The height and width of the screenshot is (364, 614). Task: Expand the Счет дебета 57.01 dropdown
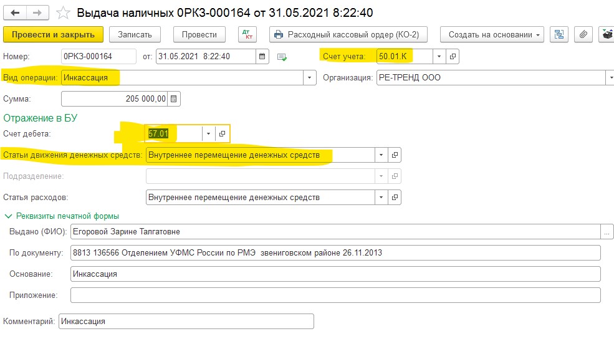pyautogui.click(x=209, y=133)
